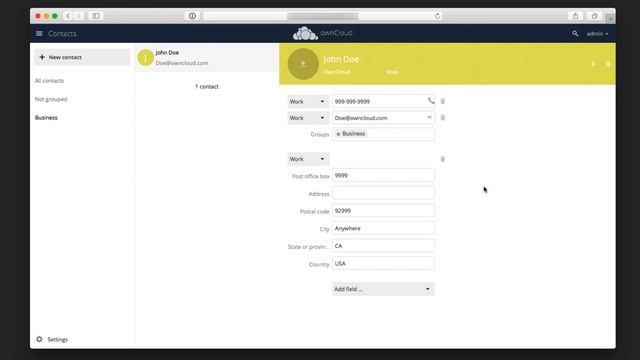Call the number via the phone icon

431,100
